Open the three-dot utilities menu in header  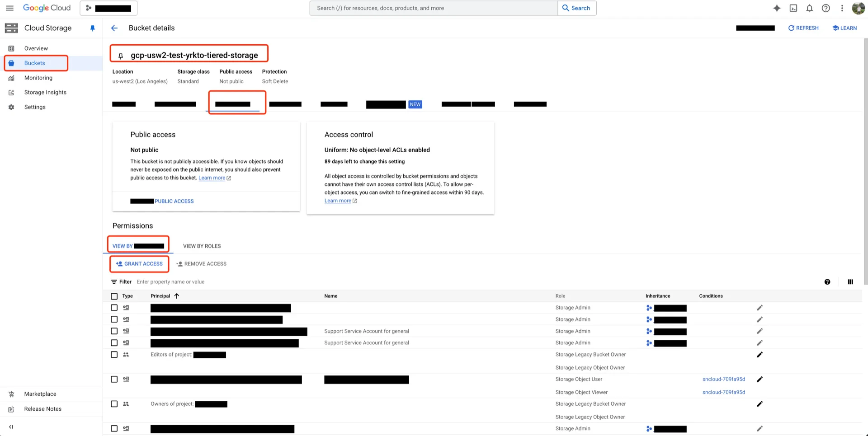pos(842,8)
